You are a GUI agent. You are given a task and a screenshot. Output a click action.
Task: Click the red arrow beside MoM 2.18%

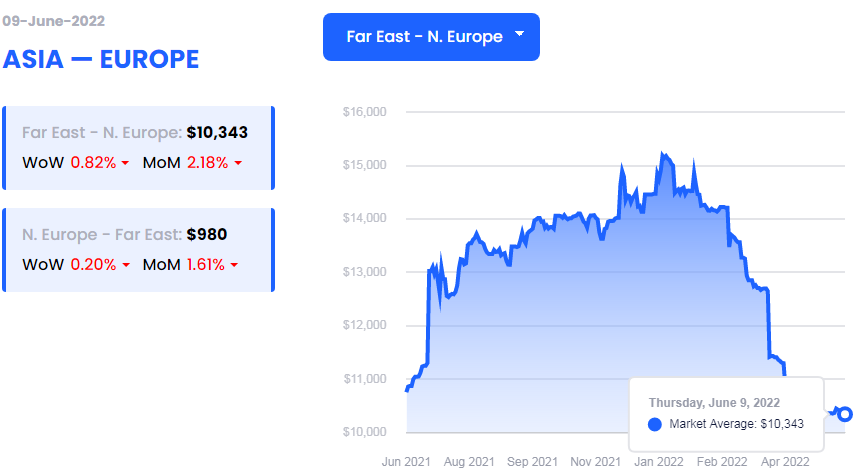(238, 163)
